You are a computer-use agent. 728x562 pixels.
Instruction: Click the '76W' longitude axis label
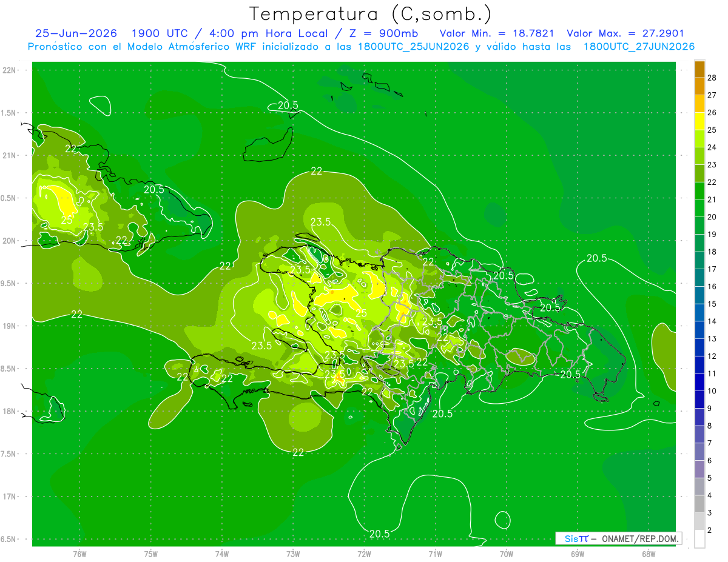pos(79,554)
